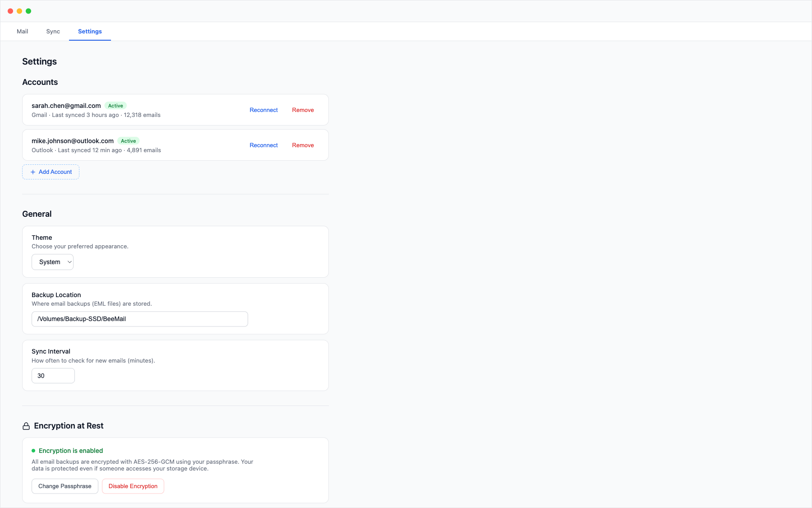Click the green status dot near Encryption is enabled
Screen dimensions: 812x508
33,450
